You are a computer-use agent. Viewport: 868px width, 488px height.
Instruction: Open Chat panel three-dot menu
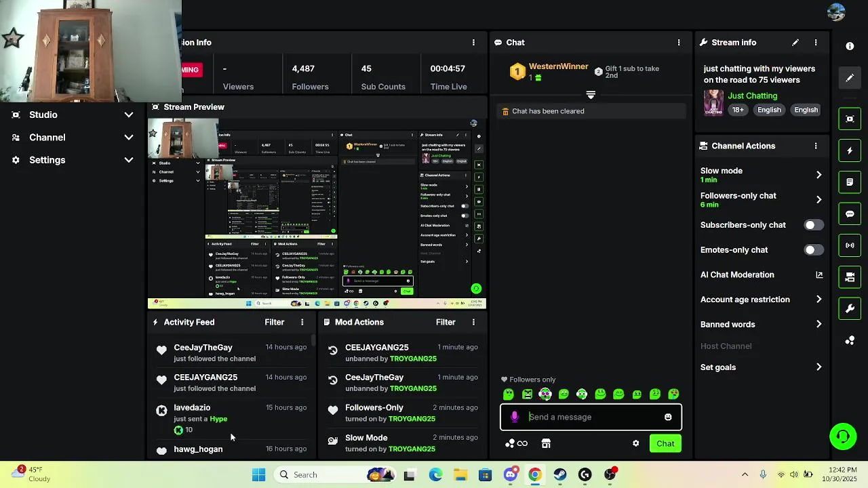pos(679,42)
